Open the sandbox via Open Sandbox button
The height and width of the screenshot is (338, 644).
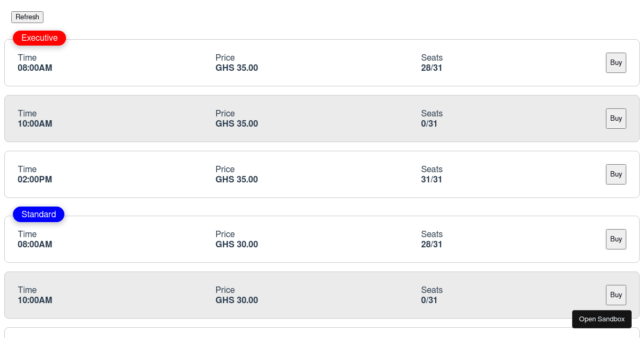click(x=602, y=319)
